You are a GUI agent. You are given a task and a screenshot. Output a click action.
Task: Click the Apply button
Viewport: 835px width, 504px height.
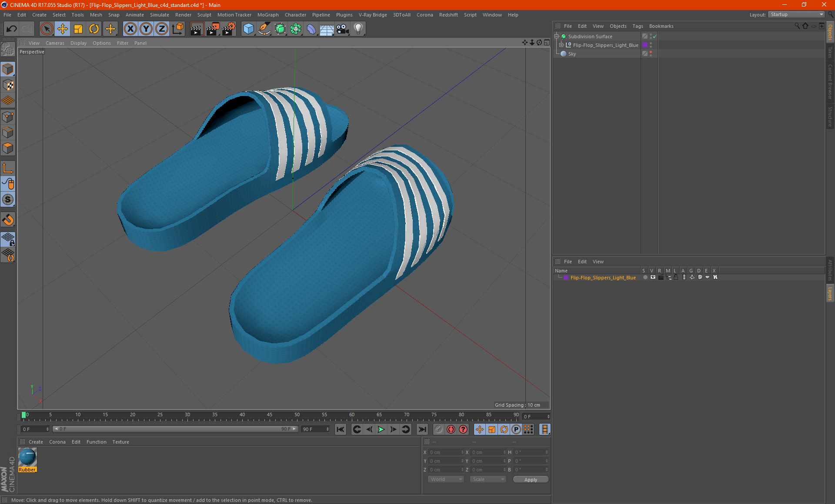click(531, 480)
